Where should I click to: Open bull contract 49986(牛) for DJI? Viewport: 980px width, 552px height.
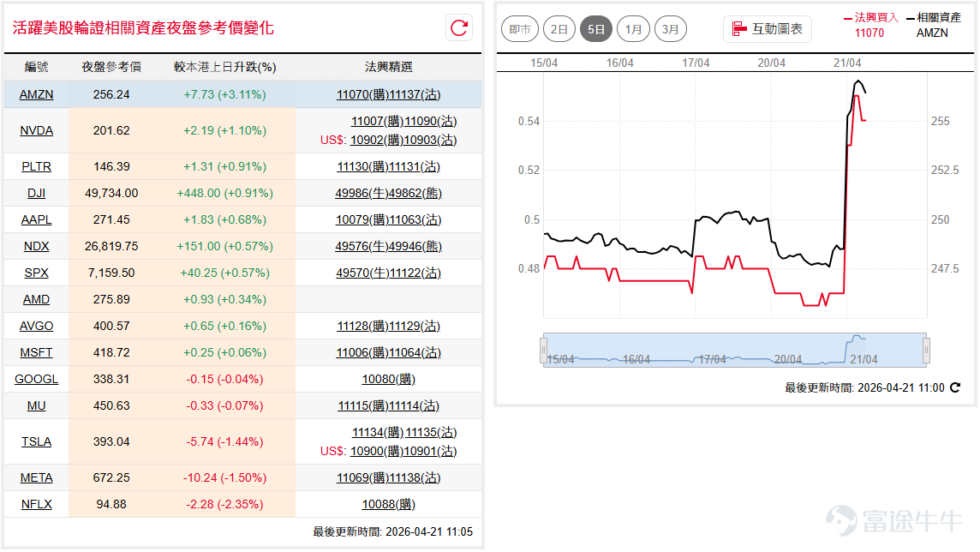(362, 193)
